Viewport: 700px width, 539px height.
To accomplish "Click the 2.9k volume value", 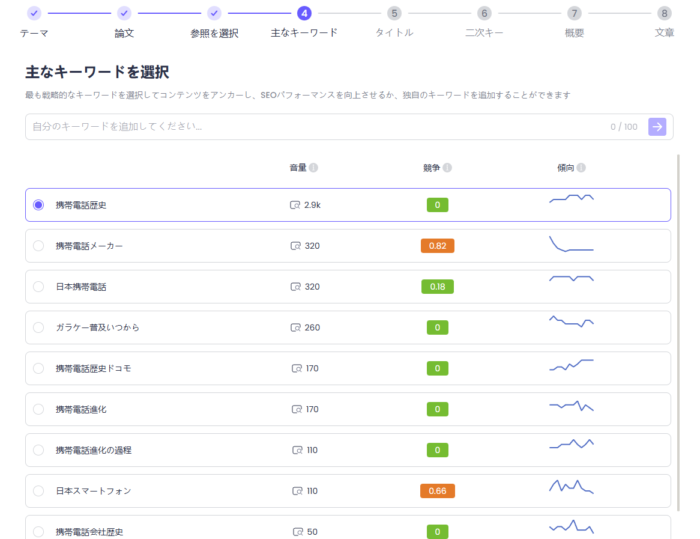I will coord(312,205).
